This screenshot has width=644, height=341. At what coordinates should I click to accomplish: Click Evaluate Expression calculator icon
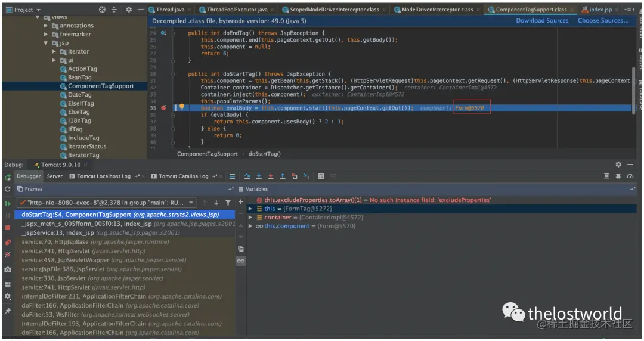click(321, 176)
